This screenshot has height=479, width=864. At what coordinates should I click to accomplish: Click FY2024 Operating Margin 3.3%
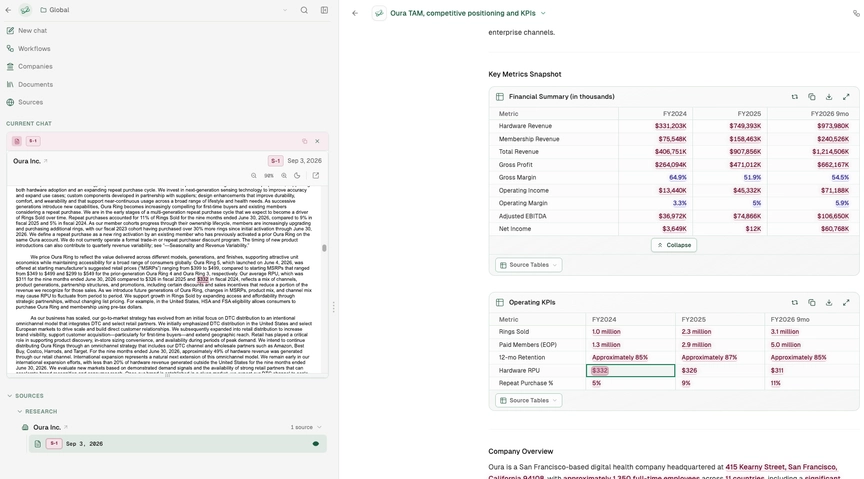(x=679, y=203)
